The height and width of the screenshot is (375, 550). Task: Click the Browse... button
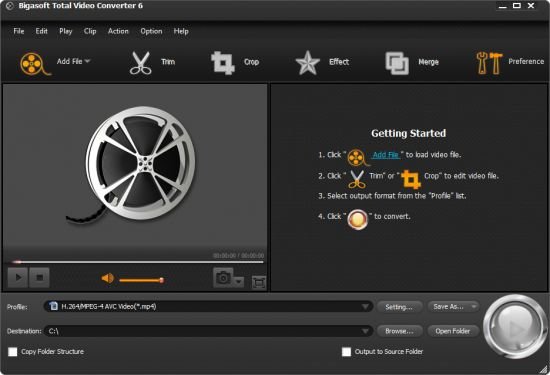399,331
